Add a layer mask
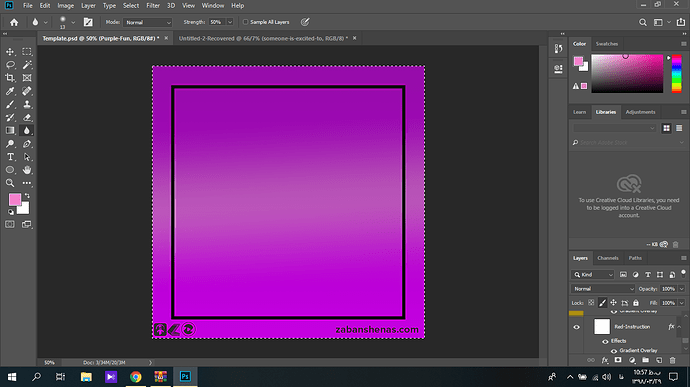This screenshot has width=690, height=387. coord(618,360)
